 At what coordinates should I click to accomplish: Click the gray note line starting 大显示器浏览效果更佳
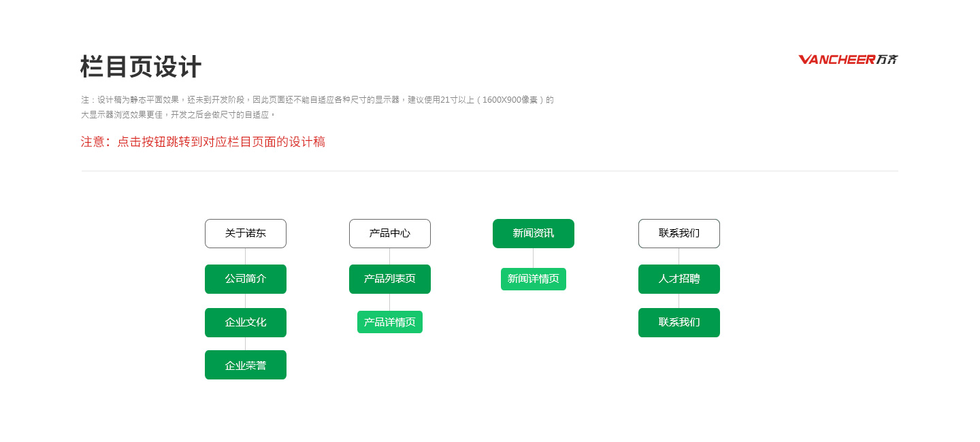coord(178,115)
